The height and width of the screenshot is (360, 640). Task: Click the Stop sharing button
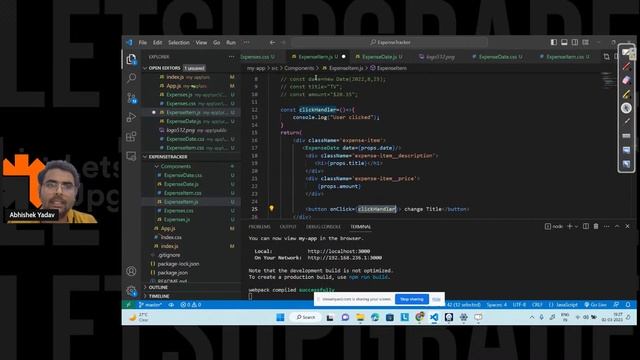pyautogui.click(x=412, y=299)
